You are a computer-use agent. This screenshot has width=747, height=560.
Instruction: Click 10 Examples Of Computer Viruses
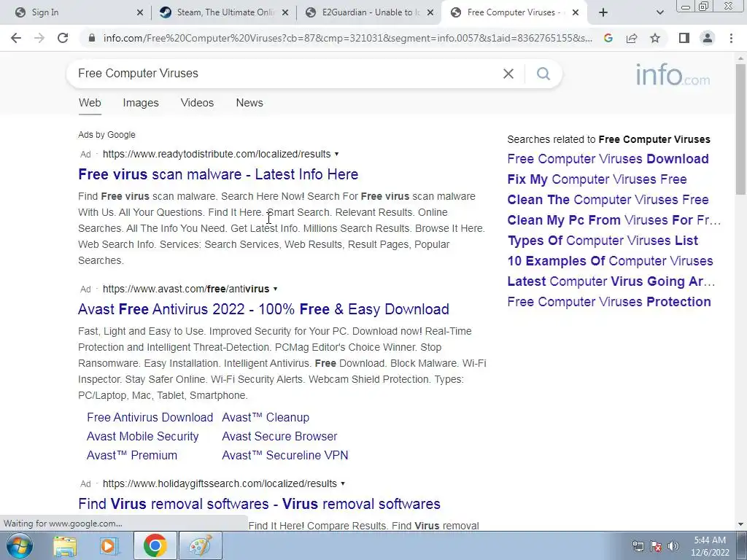611,262
